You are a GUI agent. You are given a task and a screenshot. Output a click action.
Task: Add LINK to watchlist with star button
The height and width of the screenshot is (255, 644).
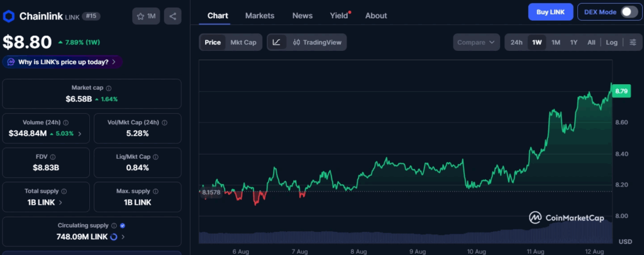(146, 16)
